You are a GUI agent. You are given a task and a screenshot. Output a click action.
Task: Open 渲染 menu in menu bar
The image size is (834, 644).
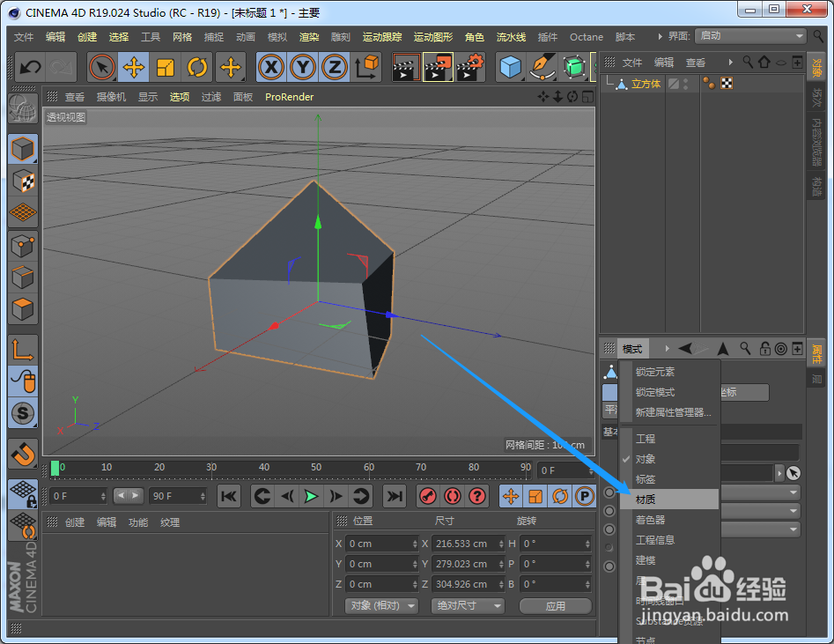pos(309,37)
